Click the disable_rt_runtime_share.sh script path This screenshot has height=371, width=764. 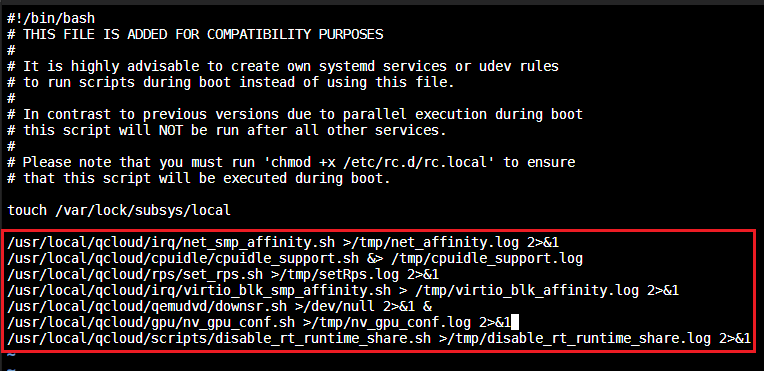pos(219,339)
